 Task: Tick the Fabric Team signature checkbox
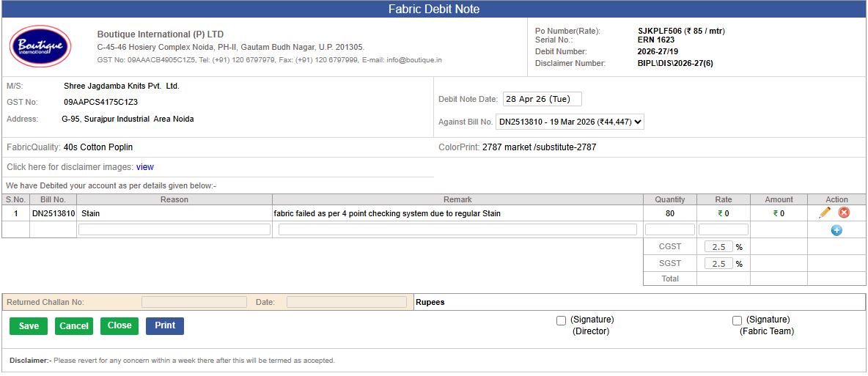[737, 320]
